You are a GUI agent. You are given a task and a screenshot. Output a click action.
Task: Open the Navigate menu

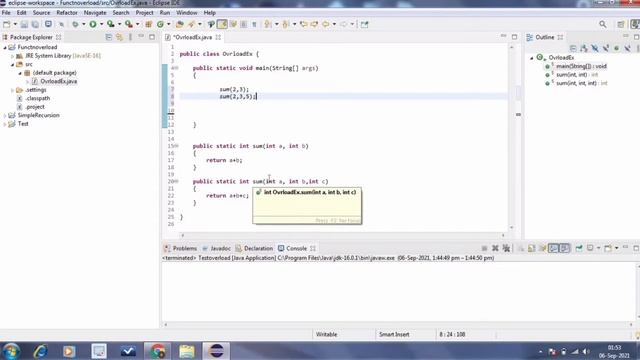pos(95,13)
